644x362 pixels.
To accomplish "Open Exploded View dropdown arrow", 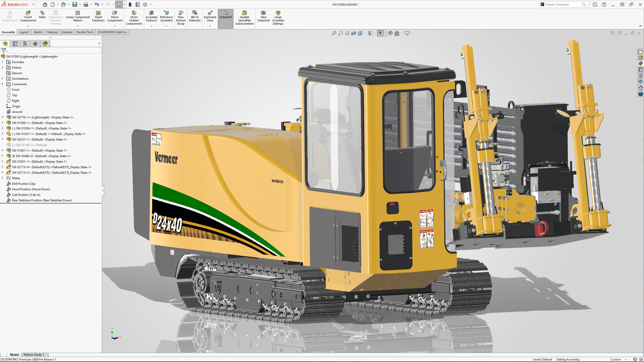I will [x=210, y=26].
